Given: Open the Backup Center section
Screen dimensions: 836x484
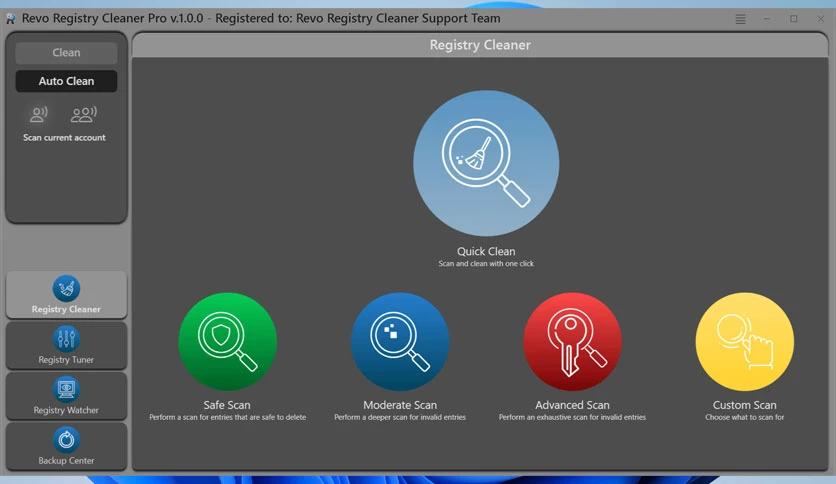Looking at the screenshot, I should 66,446.
